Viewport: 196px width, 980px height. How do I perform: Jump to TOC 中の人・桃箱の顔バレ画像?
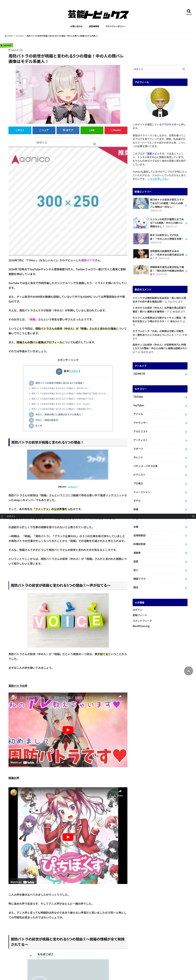click(x=59, y=415)
